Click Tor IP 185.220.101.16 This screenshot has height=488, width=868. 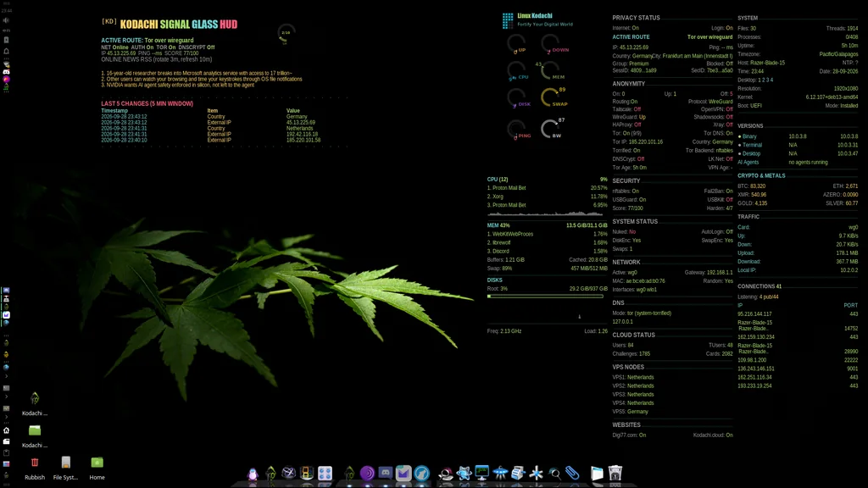coord(637,141)
